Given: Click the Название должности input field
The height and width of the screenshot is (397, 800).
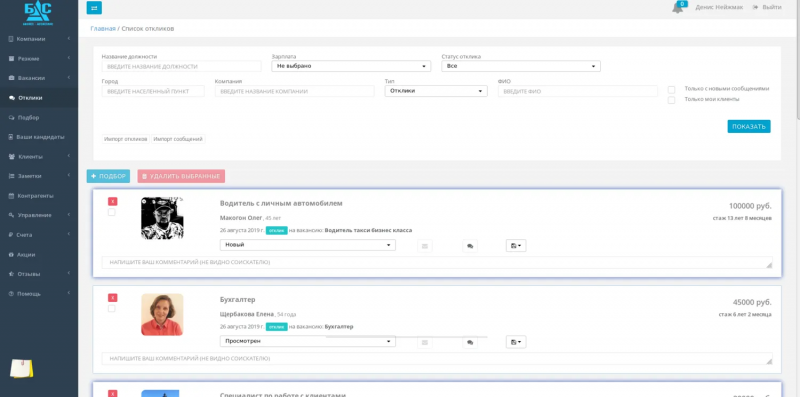Looking at the screenshot, I should 181,66.
